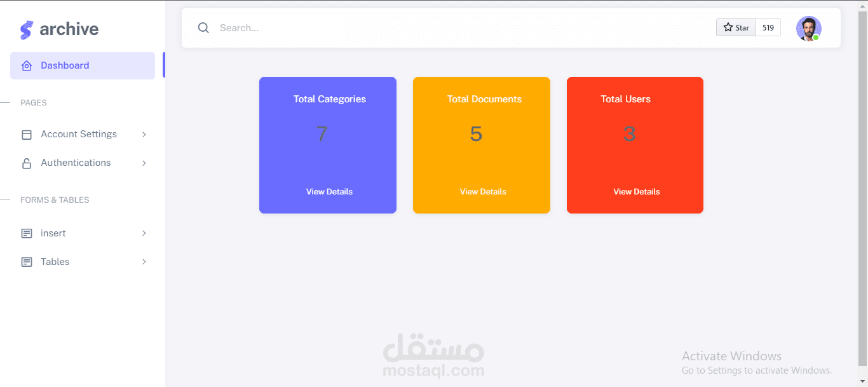Click the Total Documents card title

click(484, 99)
